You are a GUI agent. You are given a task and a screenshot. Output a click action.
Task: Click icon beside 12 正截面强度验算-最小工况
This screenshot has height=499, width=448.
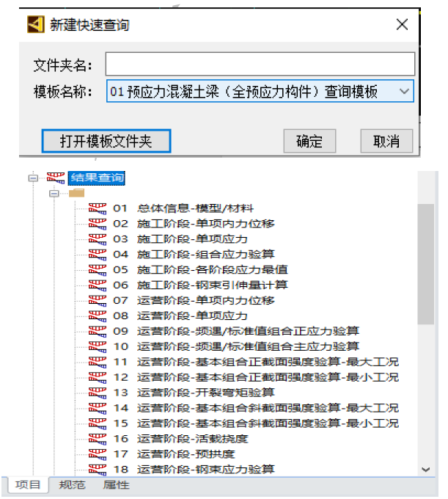(x=98, y=377)
